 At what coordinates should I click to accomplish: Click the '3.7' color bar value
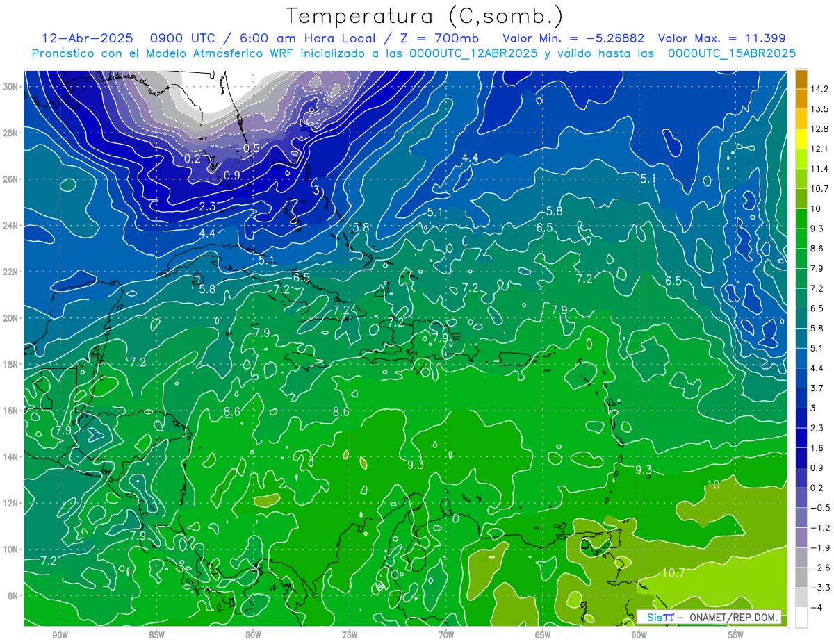pos(817,388)
